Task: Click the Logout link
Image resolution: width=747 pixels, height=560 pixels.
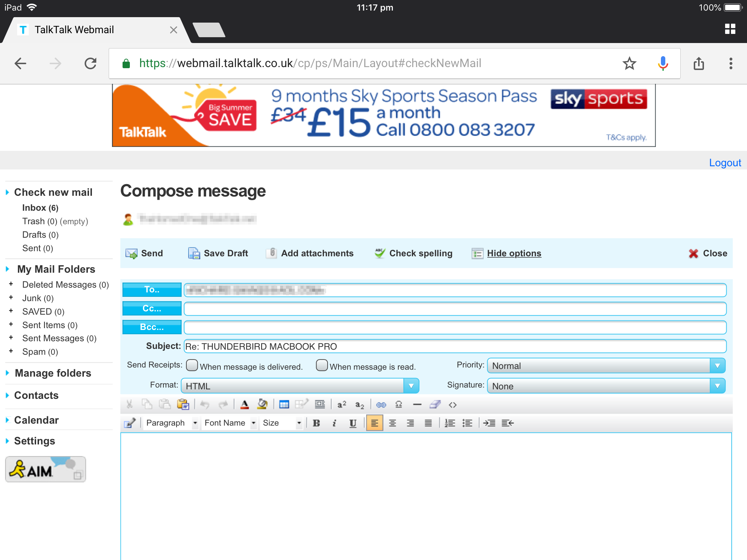Action: click(x=725, y=163)
